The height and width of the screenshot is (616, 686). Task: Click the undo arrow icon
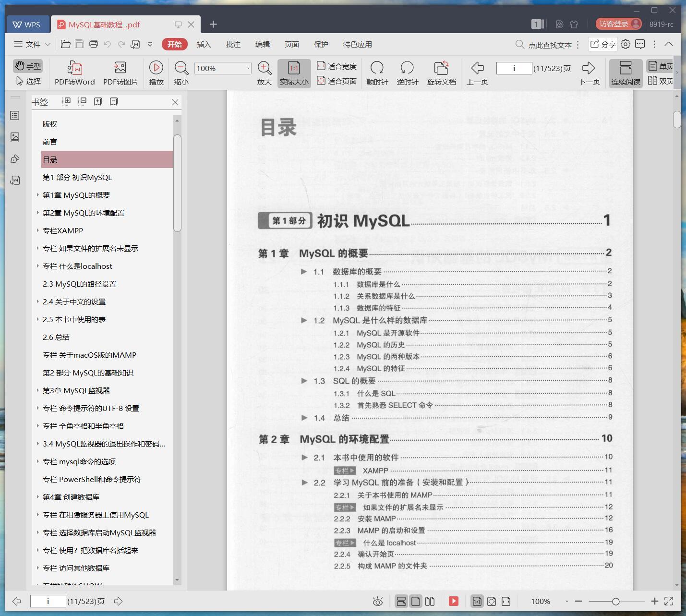[x=108, y=44]
